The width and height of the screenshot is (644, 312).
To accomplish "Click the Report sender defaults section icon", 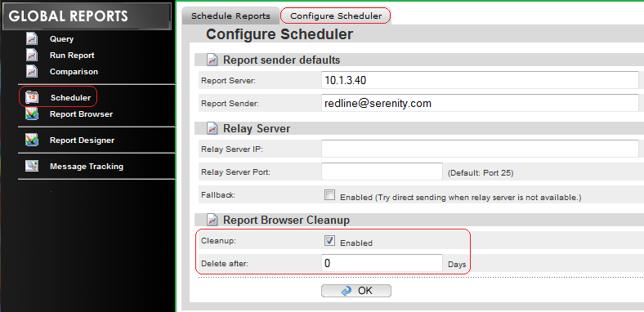I will point(212,60).
